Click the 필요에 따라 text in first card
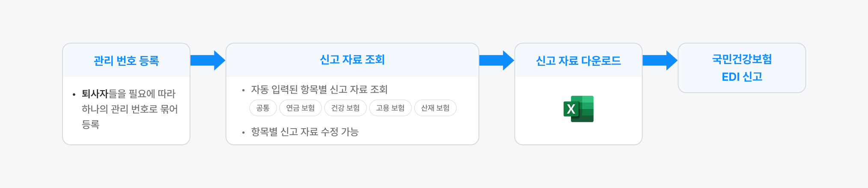 [152, 94]
